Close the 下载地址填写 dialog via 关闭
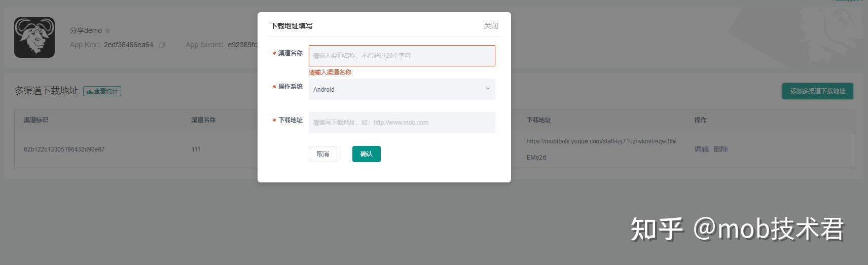The image size is (868, 265). [x=491, y=26]
